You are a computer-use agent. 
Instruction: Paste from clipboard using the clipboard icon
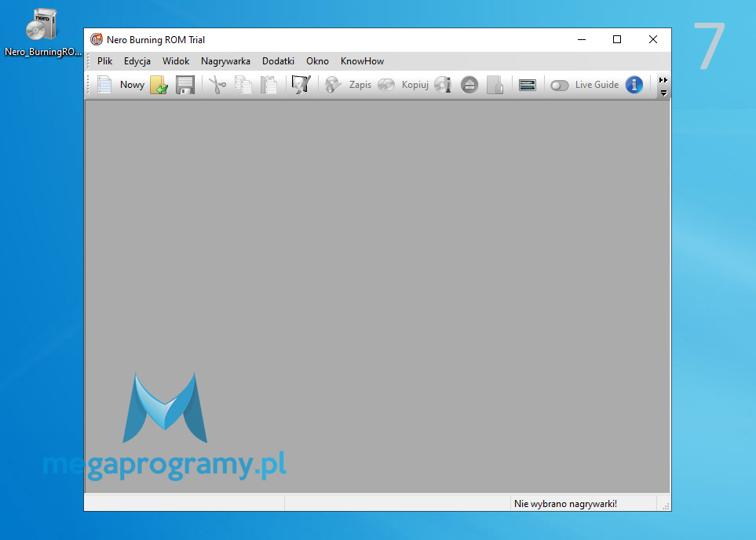pyautogui.click(x=268, y=85)
